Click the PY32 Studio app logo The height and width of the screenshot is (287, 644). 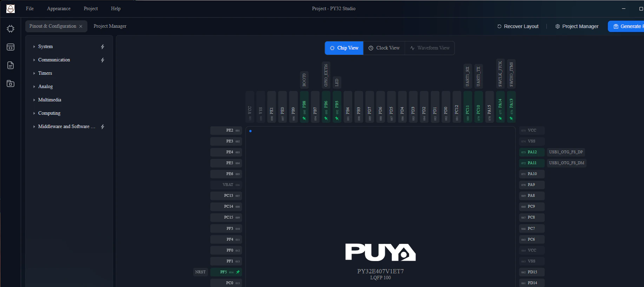(x=11, y=9)
